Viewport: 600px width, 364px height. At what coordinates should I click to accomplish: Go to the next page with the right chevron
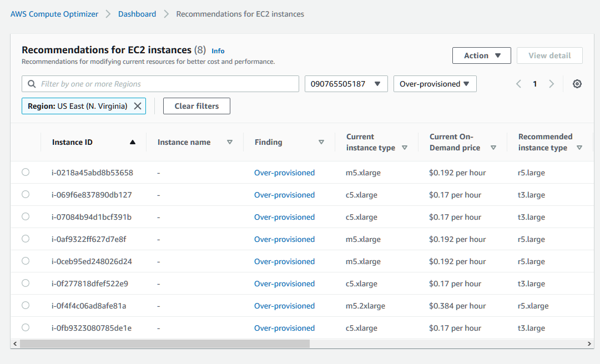tap(551, 83)
